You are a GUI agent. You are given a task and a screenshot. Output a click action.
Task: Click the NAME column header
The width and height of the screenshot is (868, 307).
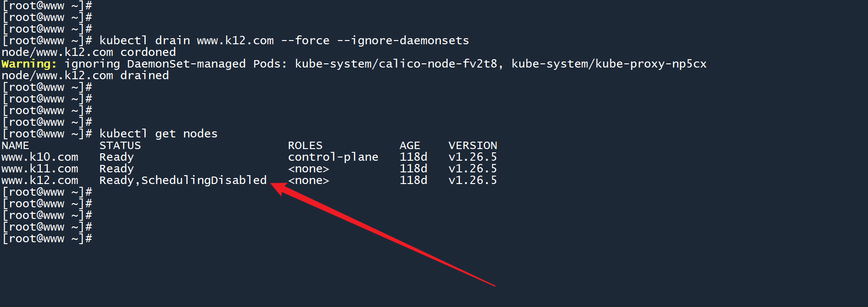pyautogui.click(x=15, y=145)
